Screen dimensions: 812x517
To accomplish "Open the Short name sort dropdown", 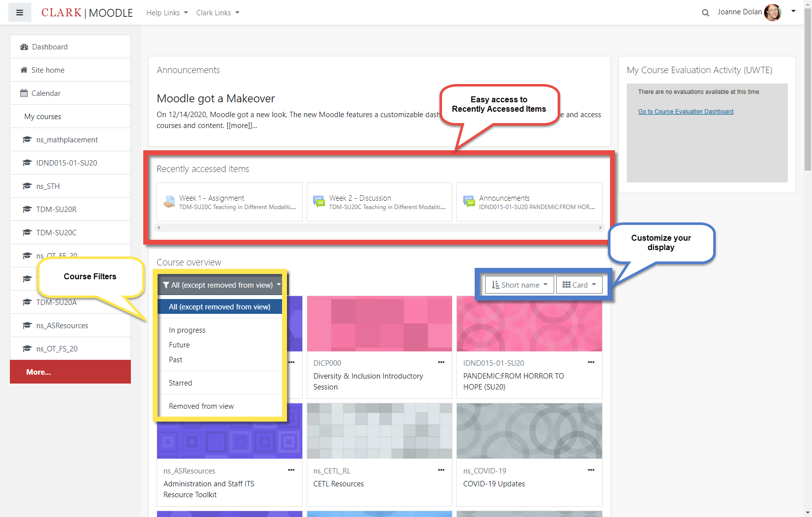I will [520, 285].
